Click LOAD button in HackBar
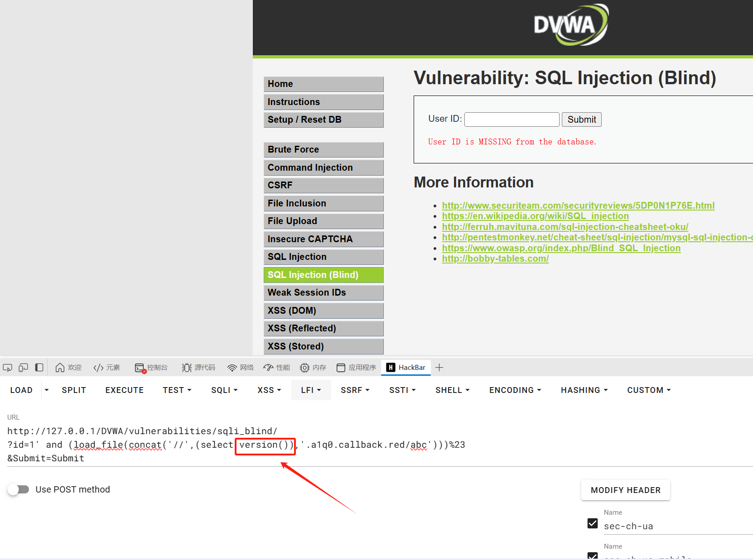Screen dimensions: 753x560 [21, 390]
